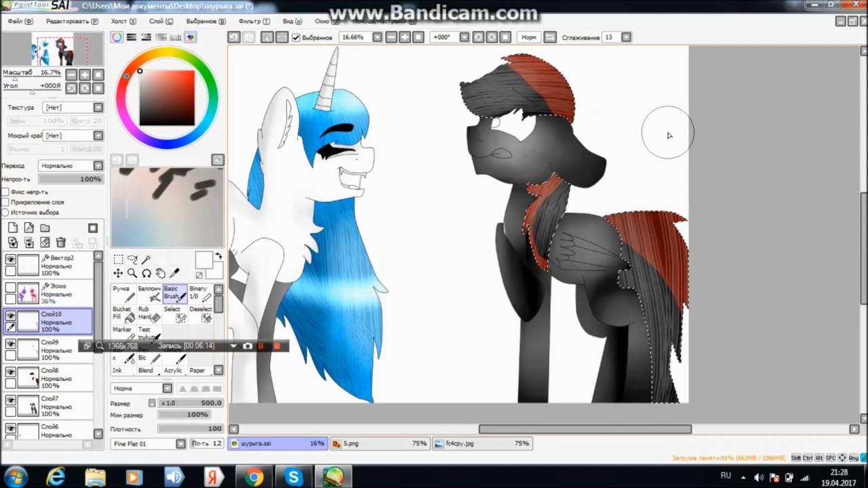Open the Холст menu
The image size is (868, 488).
123,21
